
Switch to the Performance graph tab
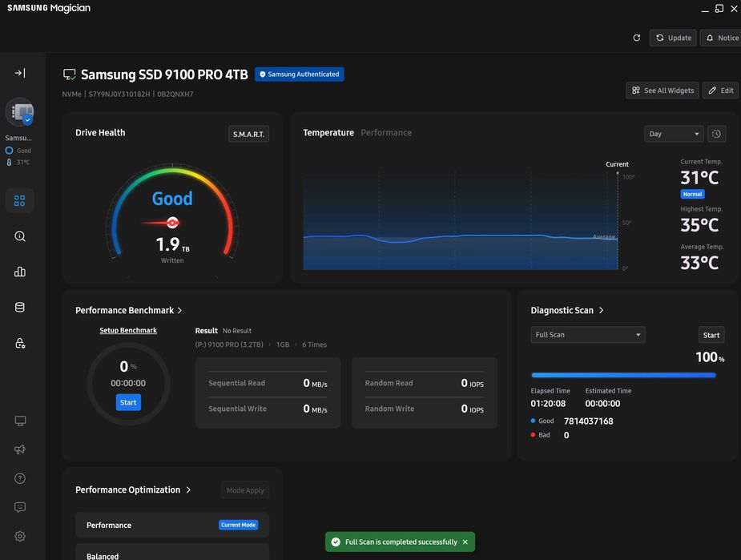[386, 133]
